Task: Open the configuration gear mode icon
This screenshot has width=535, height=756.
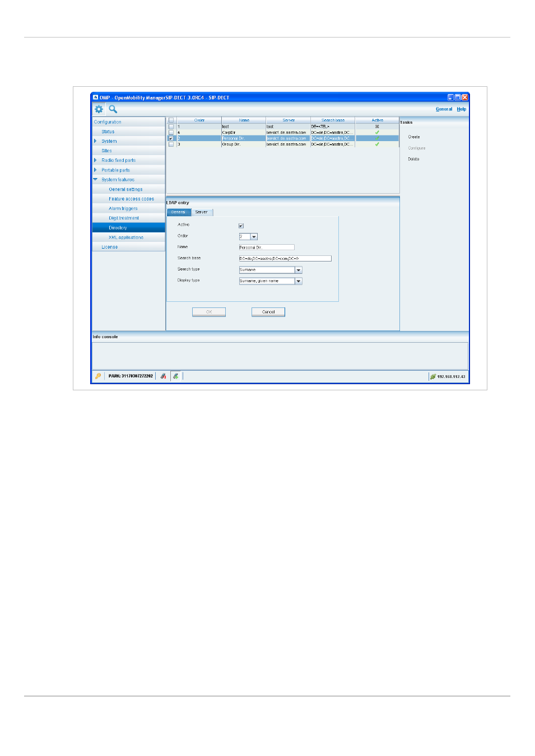Action: coord(99,109)
